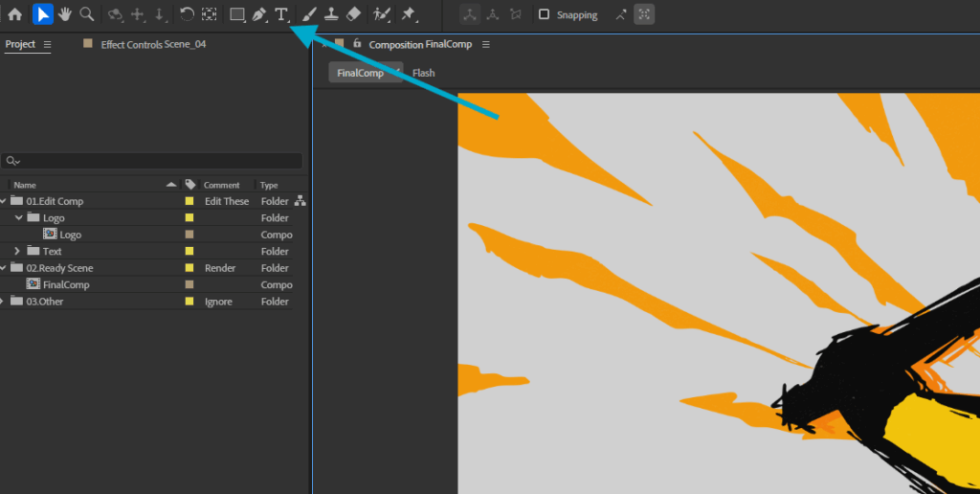This screenshot has height=494, width=980.
Task: Switch to Effect Controls Scene_04 tab
Action: (x=153, y=44)
